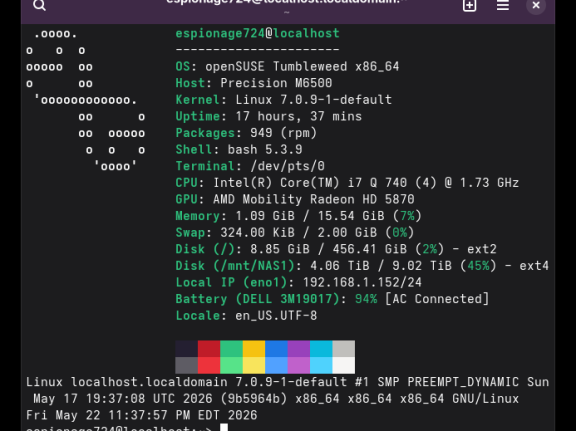
Task: Click the light gray color block
Action: [x=344, y=348]
